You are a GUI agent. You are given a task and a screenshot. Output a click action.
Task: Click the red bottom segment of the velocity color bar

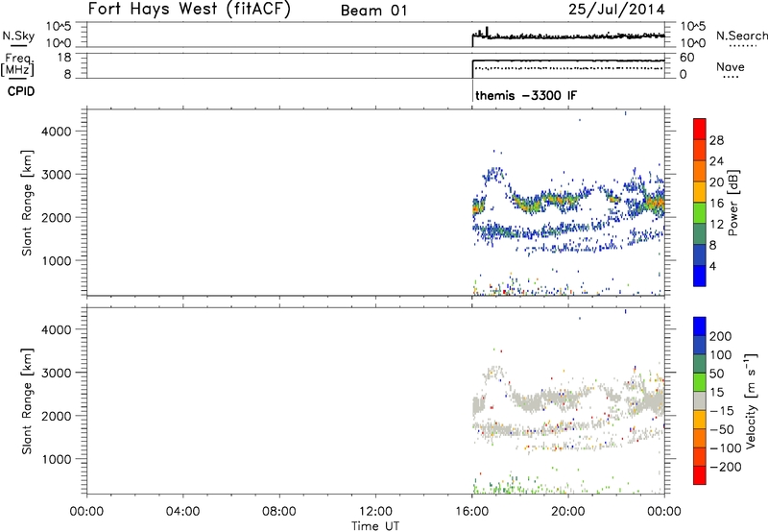pyautogui.click(x=700, y=475)
